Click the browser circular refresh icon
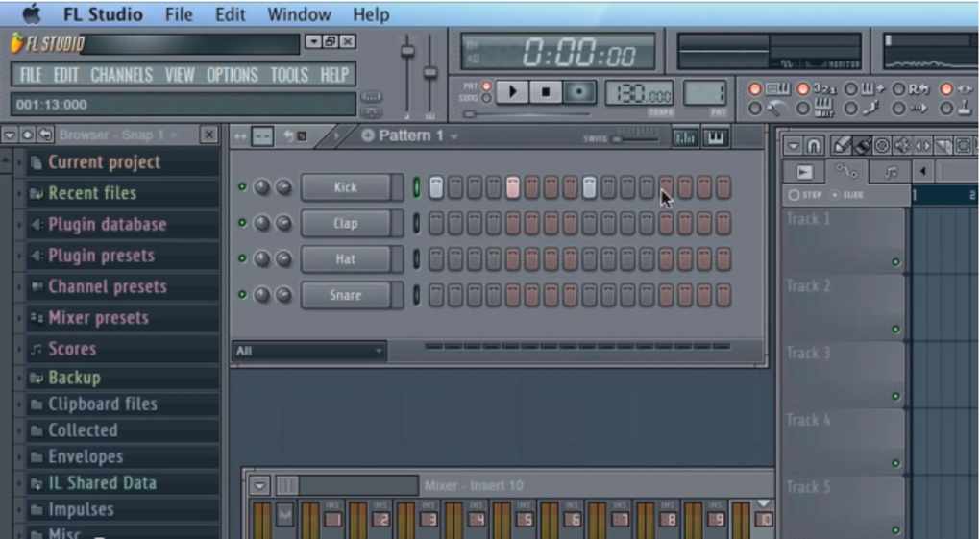 click(28, 135)
